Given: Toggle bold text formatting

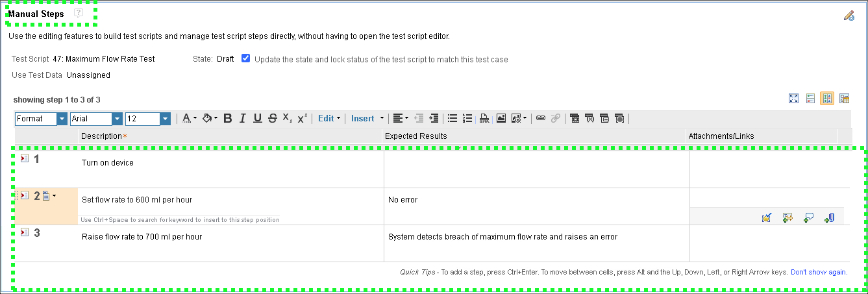Looking at the screenshot, I should (228, 118).
